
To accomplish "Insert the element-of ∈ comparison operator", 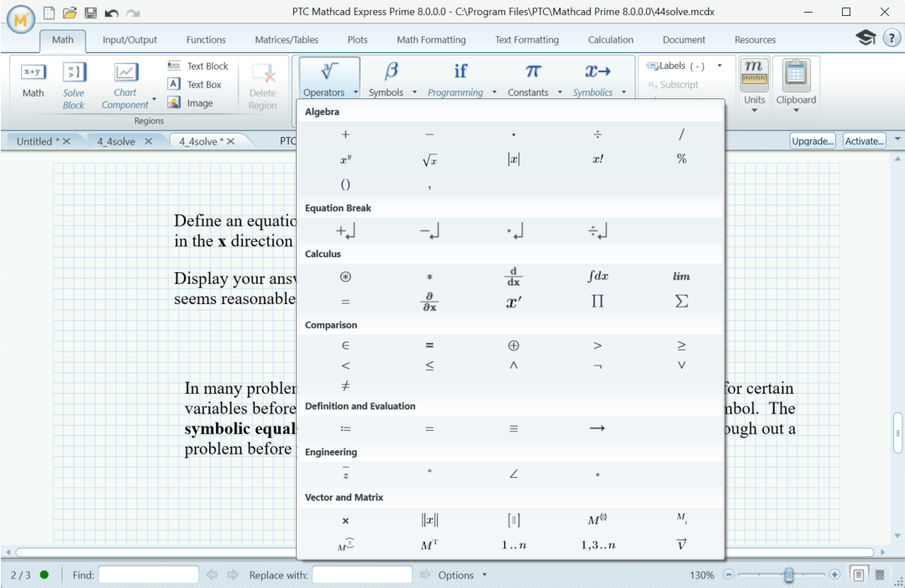I will pos(345,345).
